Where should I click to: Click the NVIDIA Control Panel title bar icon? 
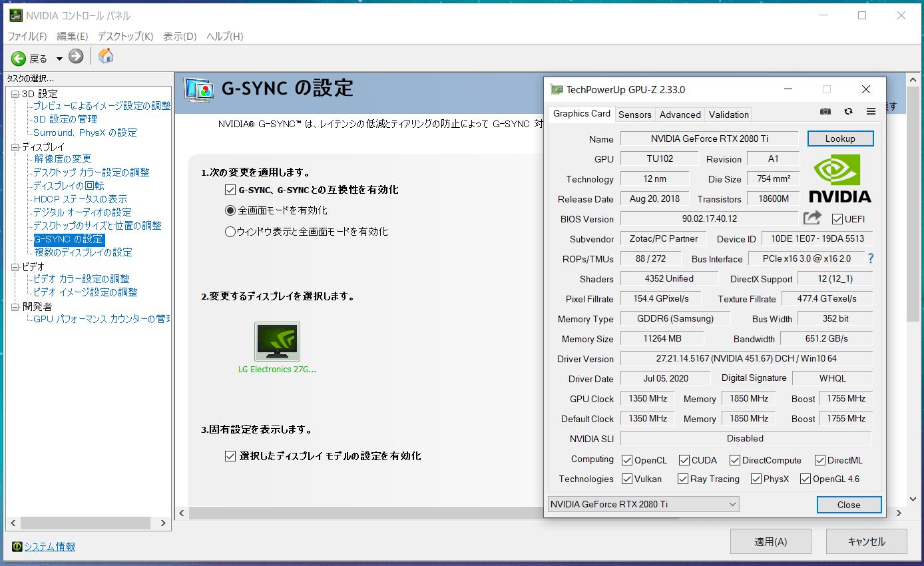click(x=15, y=15)
